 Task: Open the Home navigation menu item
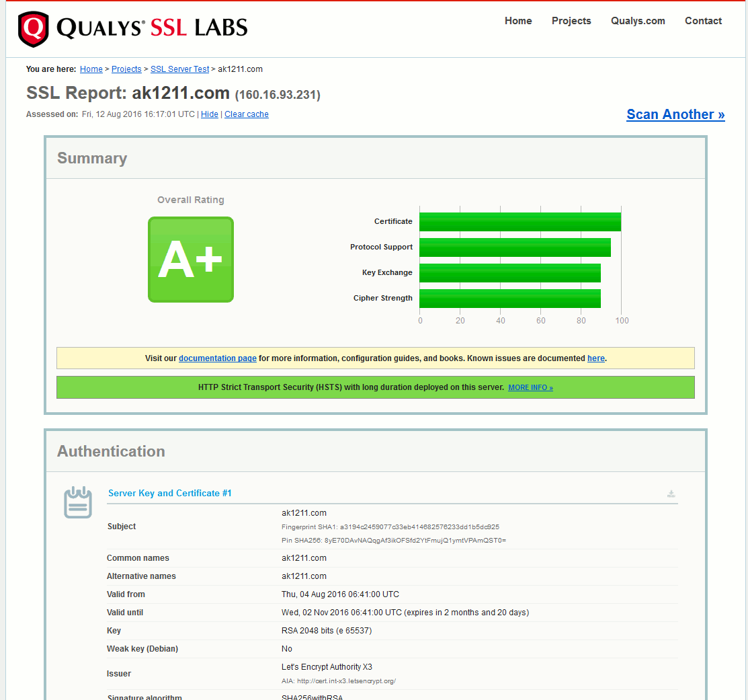(x=518, y=21)
